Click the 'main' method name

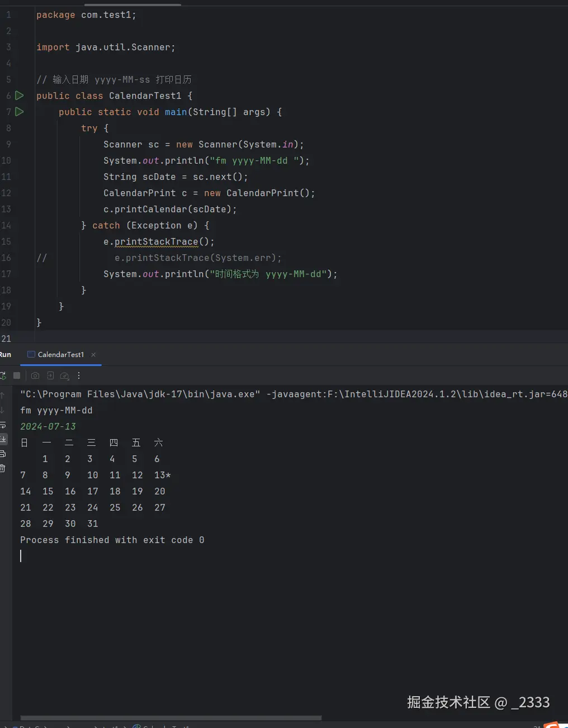click(x=176, y=112)
